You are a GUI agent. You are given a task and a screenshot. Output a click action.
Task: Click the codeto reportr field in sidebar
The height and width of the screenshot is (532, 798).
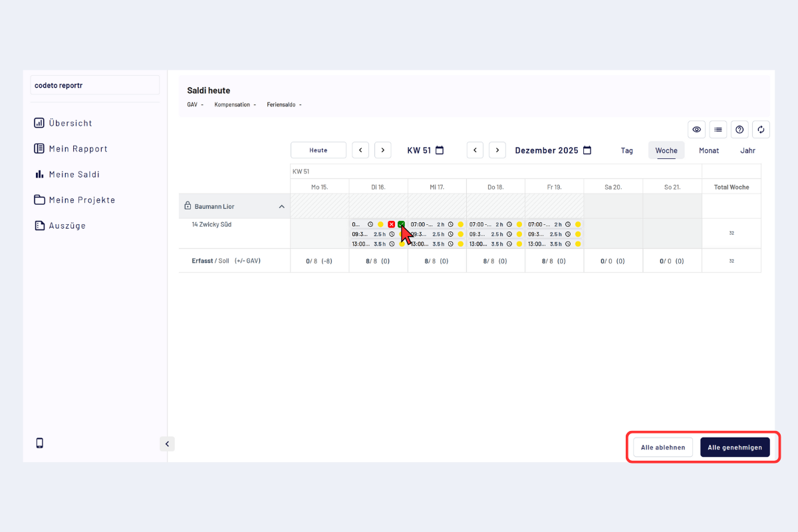pos(94,85)
